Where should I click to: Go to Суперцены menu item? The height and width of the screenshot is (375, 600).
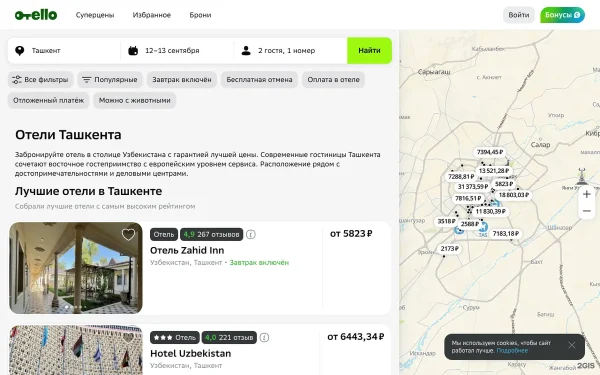click(95, 15)
